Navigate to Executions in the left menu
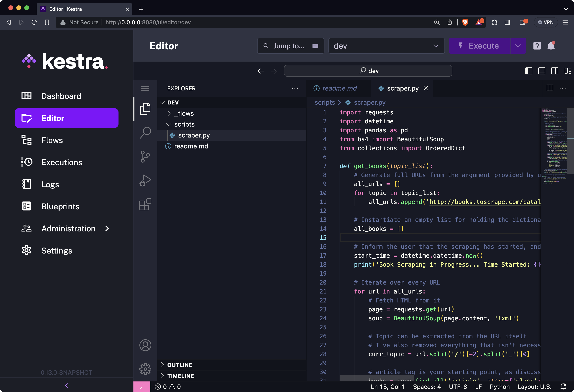 point(62,162)
